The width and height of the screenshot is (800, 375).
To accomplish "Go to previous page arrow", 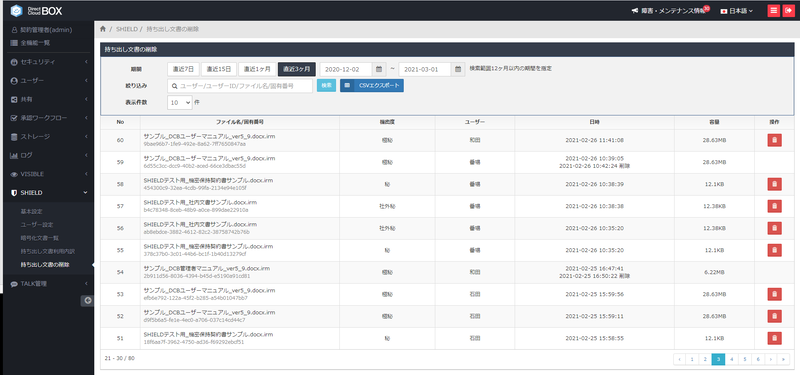I will [679, 359].
